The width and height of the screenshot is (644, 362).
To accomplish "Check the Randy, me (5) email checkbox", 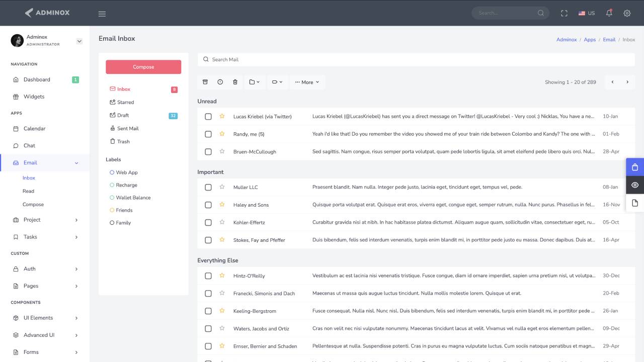I will (x=208, y=134).
